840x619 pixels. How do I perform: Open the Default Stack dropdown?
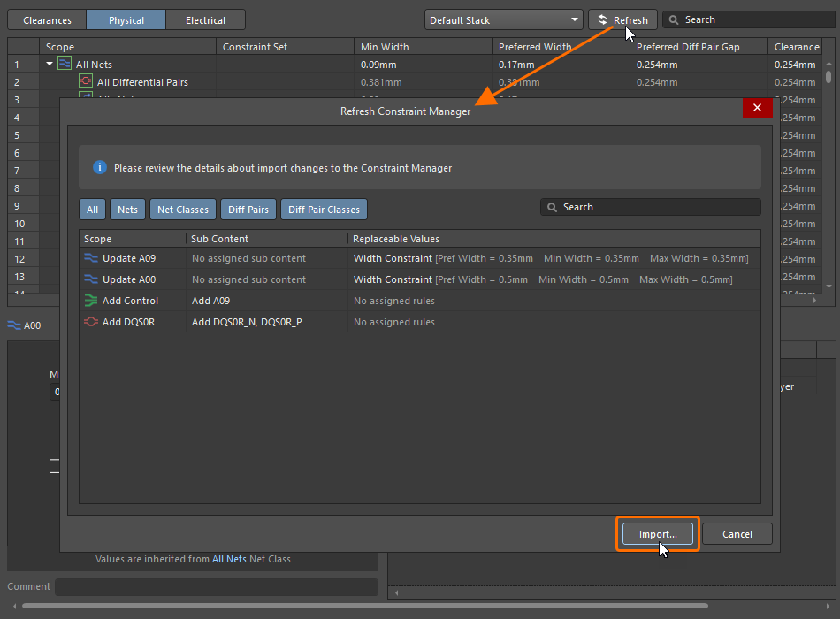tap(502, 19)
